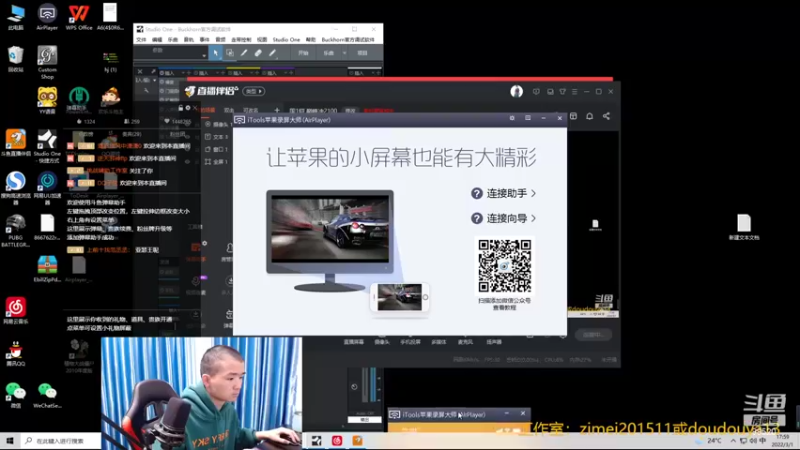This screenshot has height=450, width=800.
Task: Add 手机投屏 source in 直播伴侣
Action: (410, 342)
